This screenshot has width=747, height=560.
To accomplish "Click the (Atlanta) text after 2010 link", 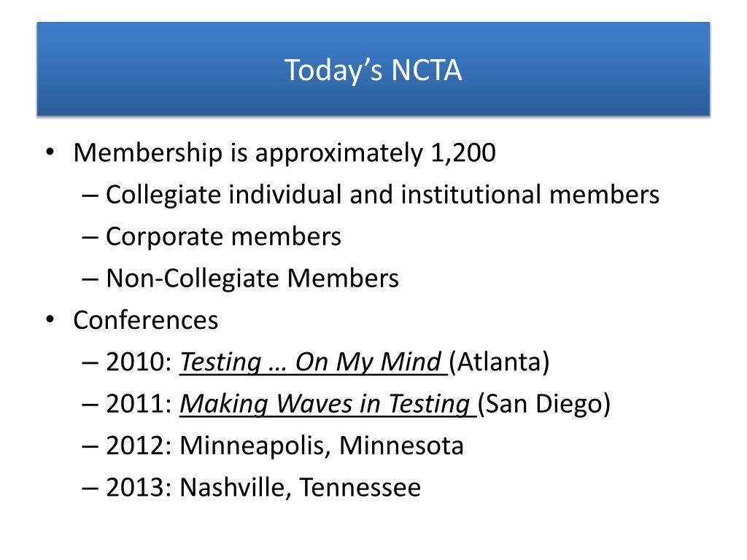I will [499, 362].
